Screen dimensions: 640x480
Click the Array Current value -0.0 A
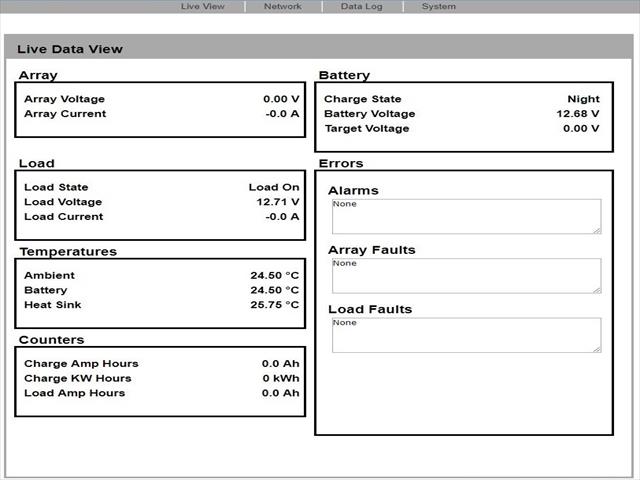tap(282, 114)
